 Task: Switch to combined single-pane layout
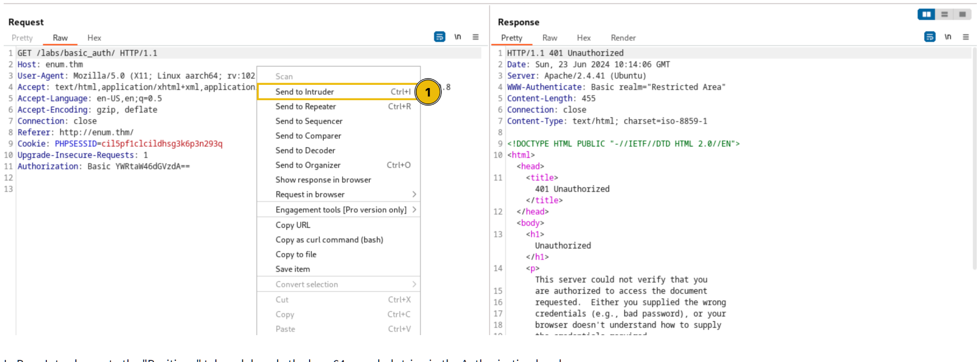click(963, 14)
